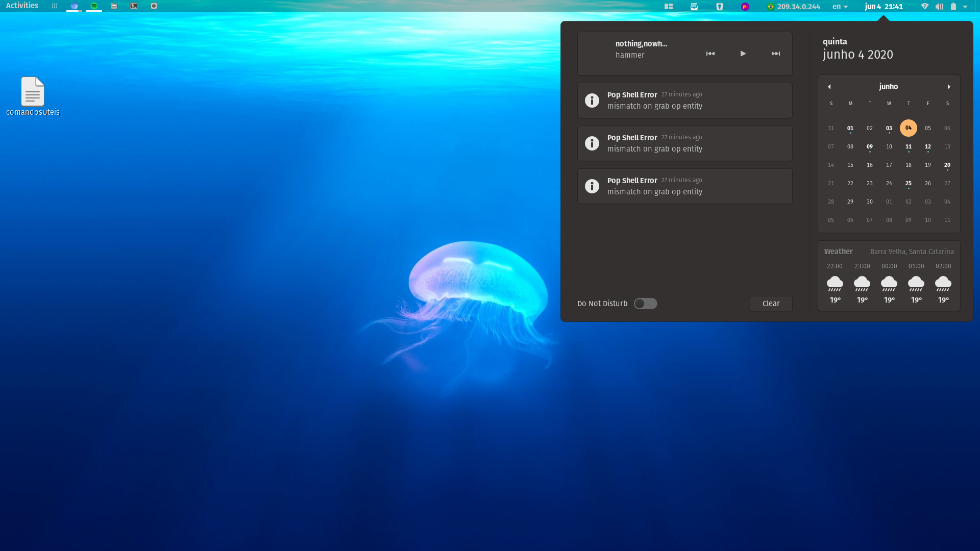Open Spotify from the top bar
Viewport: 980px width, 551px height.
tap(94, 6)
